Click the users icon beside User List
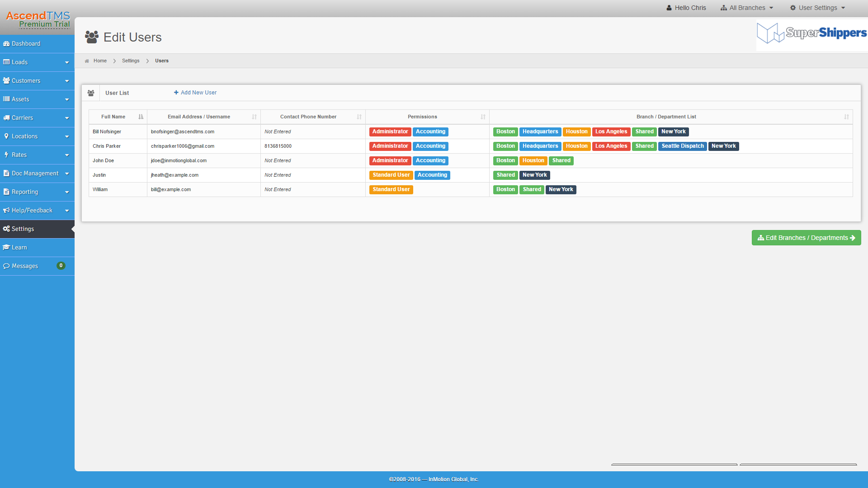This screenshot has height=488, width=868. click(91, 93)
